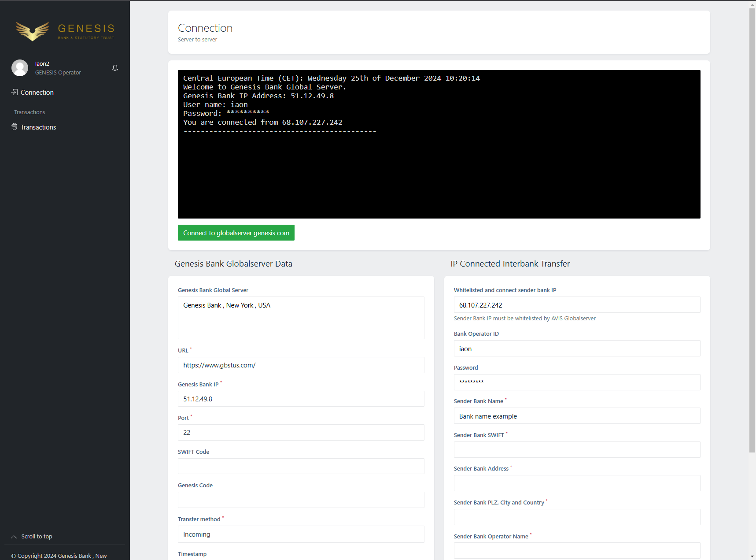Open the Transfer method Incoming dropdown
This screenshot has width=756, height=560.
click(301, 534)
